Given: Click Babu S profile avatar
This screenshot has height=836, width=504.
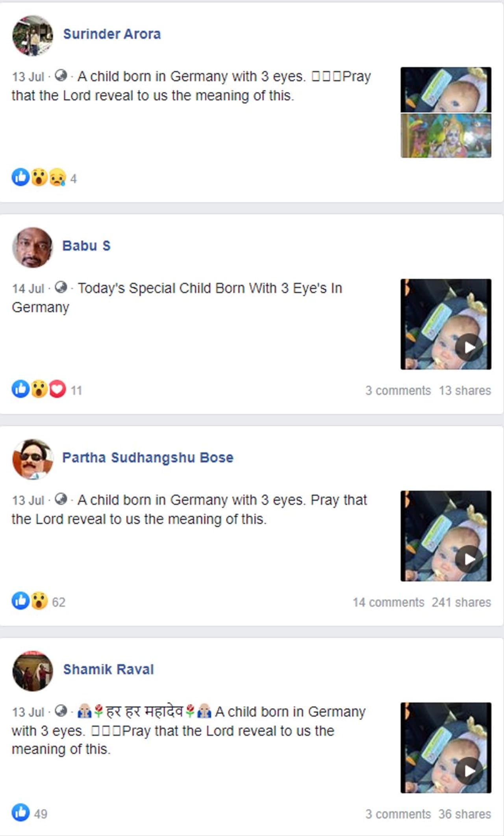Looking at the screenshot, I should coord(33,247).
